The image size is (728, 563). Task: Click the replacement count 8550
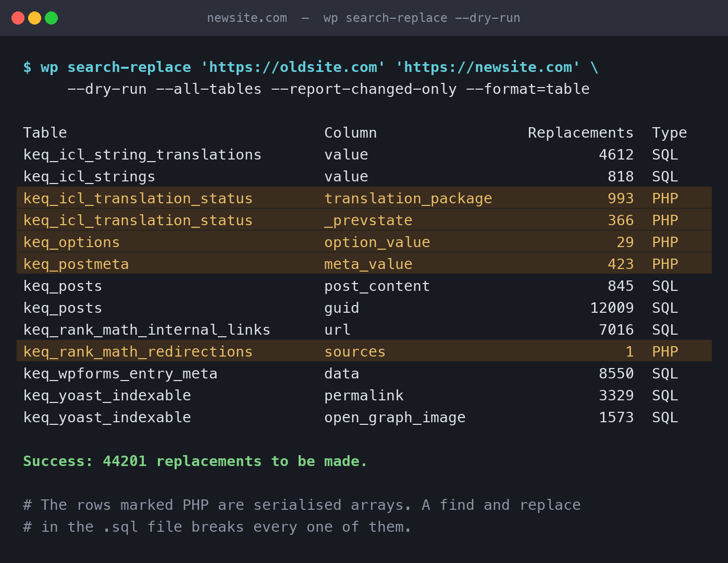616,374
